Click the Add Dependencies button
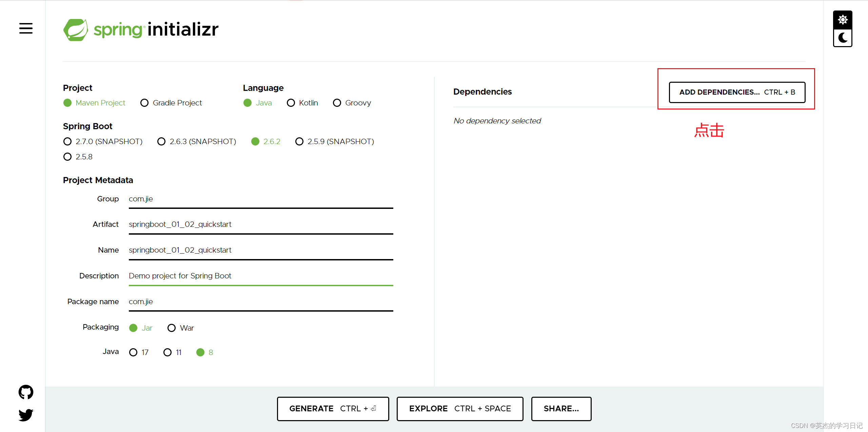 click(737, 92)
